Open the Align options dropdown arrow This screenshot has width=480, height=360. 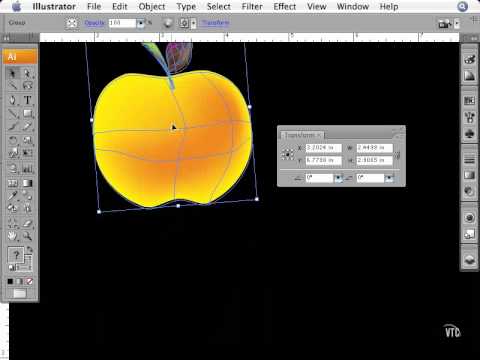[x=193, y=23]
